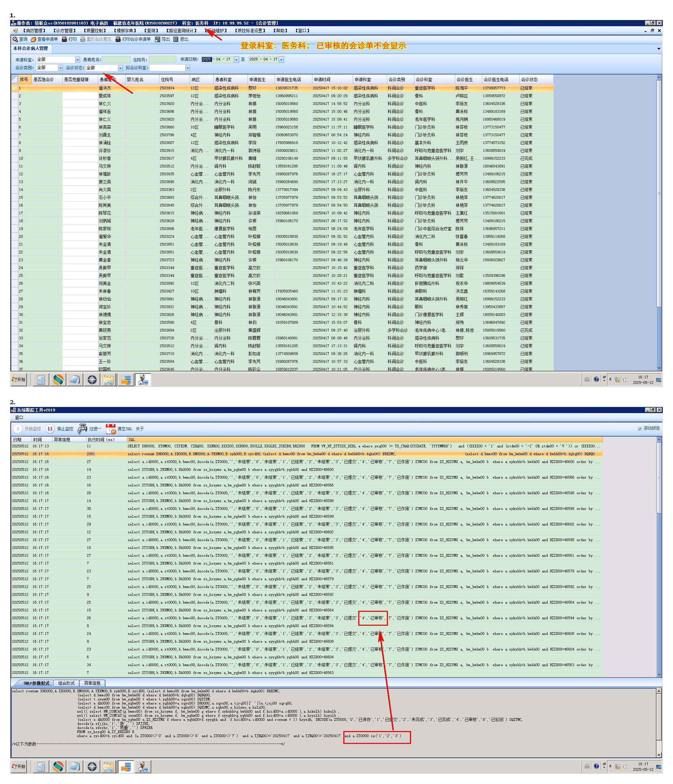This screenshot has width=673, height=784.
Task: Expand the 拟会诊科室 combo box
Action: 187,68
